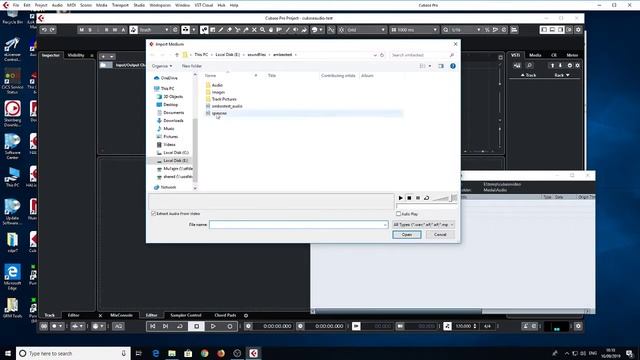Pause preview in Import Medium dialog

418,198
